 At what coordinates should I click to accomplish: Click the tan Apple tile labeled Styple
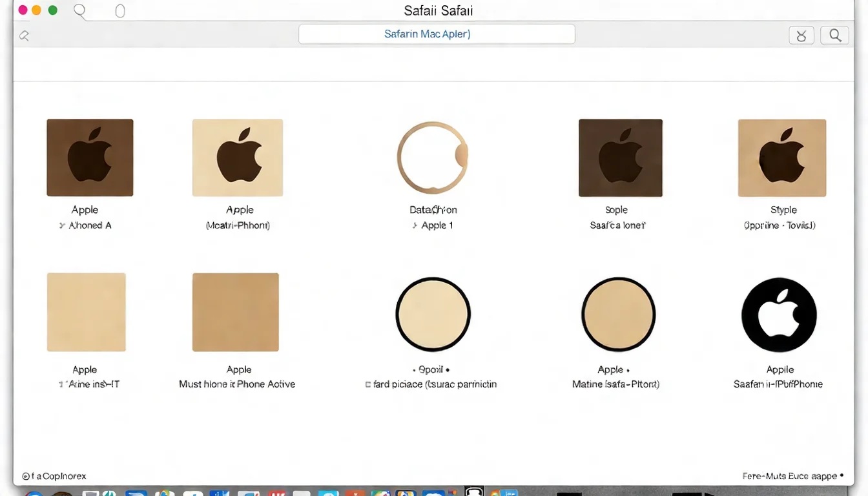coord(781,158)
